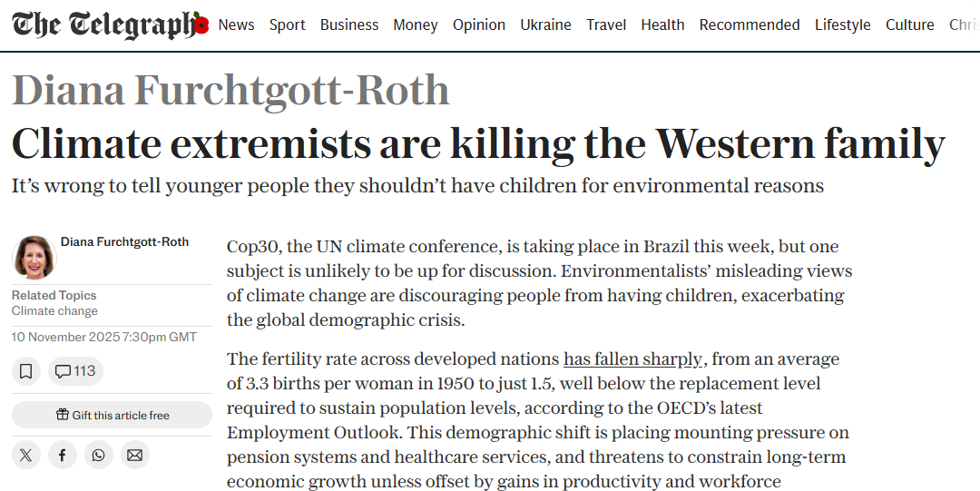Click the red poppy icon
Viewport: 980px width, 491px height.
(x=201, y=26)
